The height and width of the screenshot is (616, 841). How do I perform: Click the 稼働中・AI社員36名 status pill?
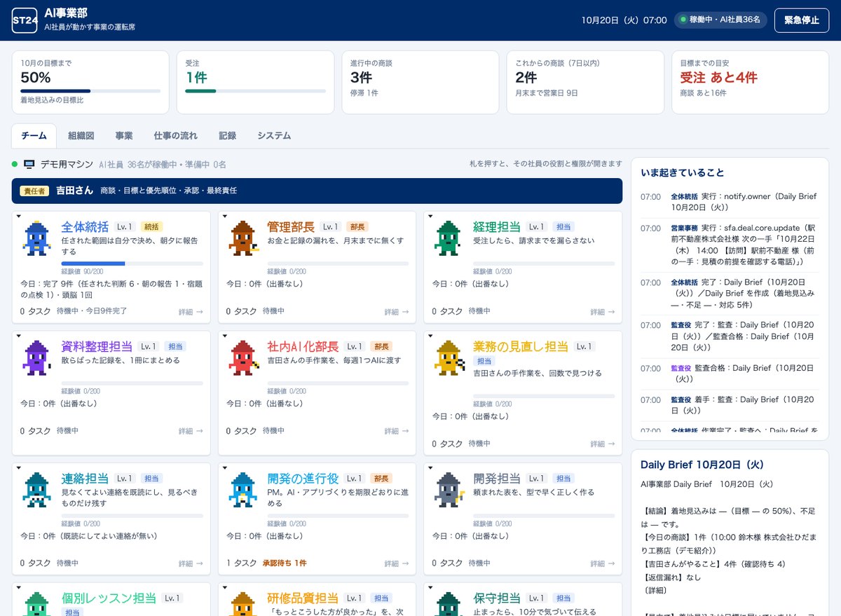coord(721,20)
